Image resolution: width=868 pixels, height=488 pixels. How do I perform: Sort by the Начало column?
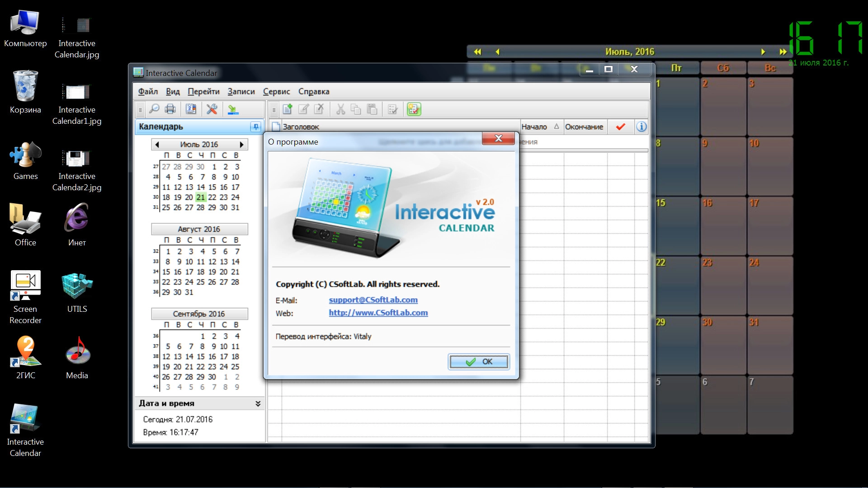[x=541, y=127]
